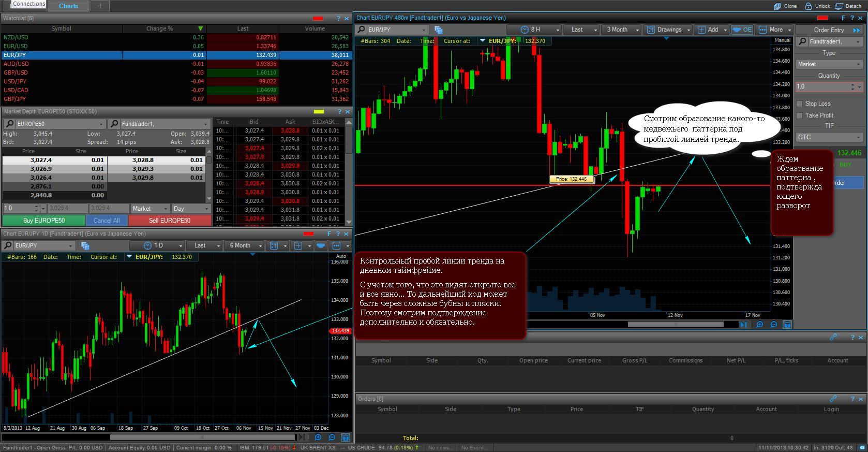Select the NZD/USD row in Watchlist
Viewport: 868px width, 452px height.
(x=176, y=37)
